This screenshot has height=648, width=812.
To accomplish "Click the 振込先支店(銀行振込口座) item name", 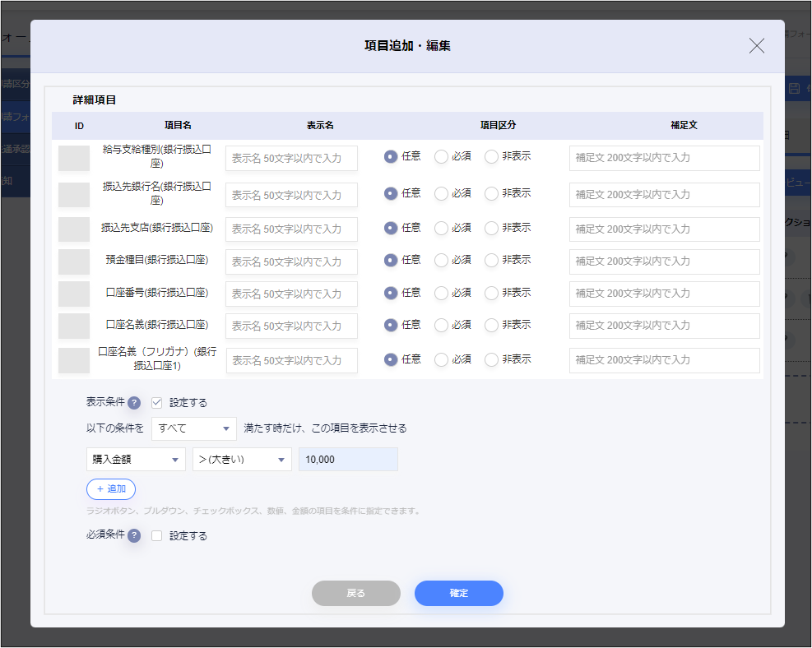I will tap(157, 228).
